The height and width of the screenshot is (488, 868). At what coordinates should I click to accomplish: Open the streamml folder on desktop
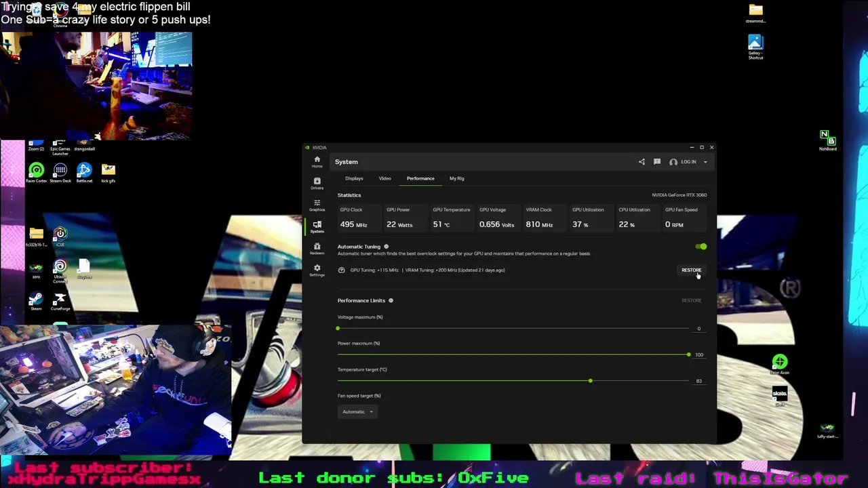point(755,14)
